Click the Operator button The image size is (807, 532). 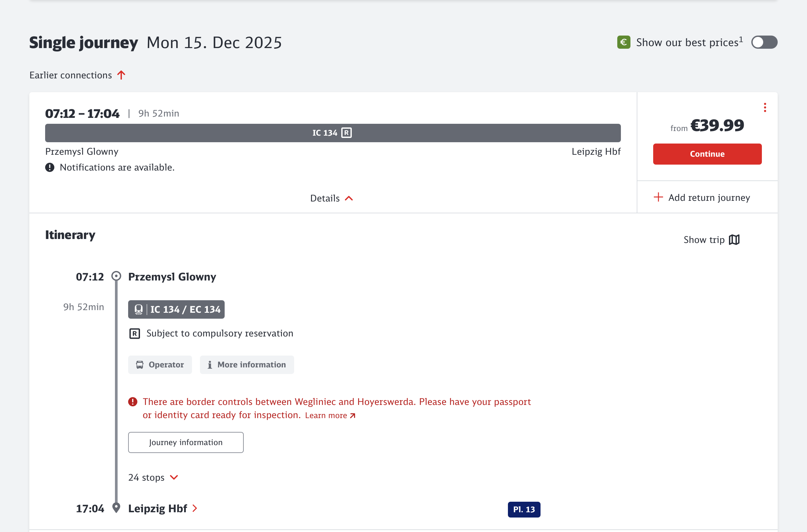click(160, 365)
